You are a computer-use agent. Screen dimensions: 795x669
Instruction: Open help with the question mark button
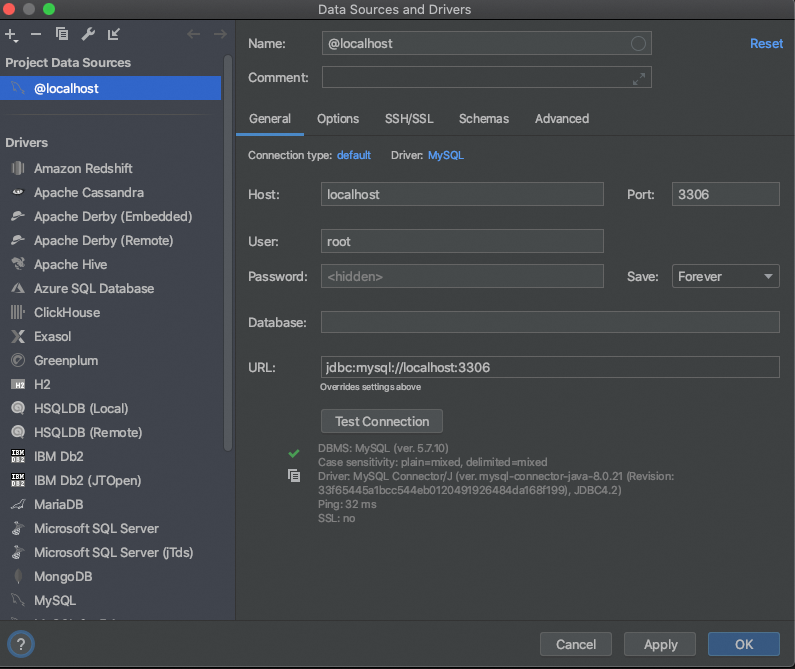tap(21, 644)
